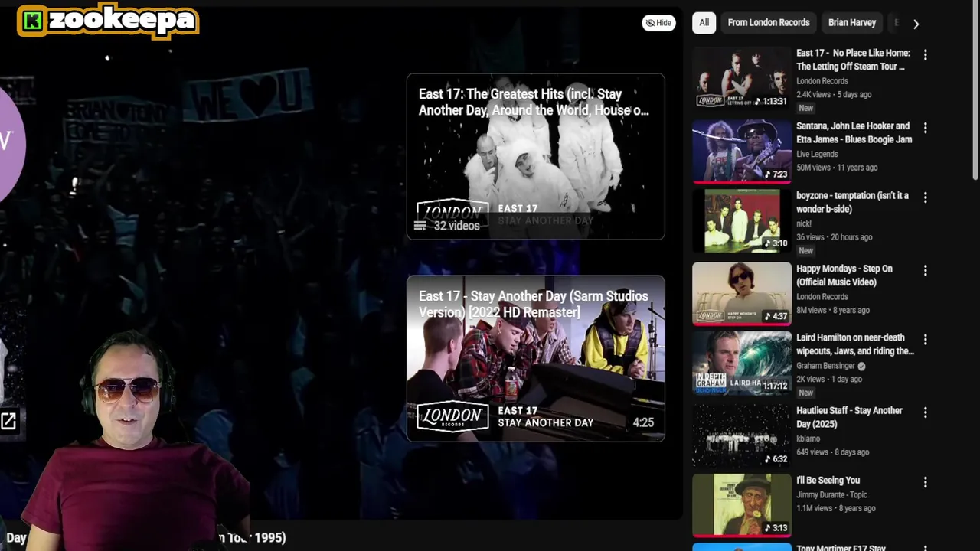Viewport: 980px width, 551px height.
Task: Hide the end screen suggestions
Action: (658, 23)
